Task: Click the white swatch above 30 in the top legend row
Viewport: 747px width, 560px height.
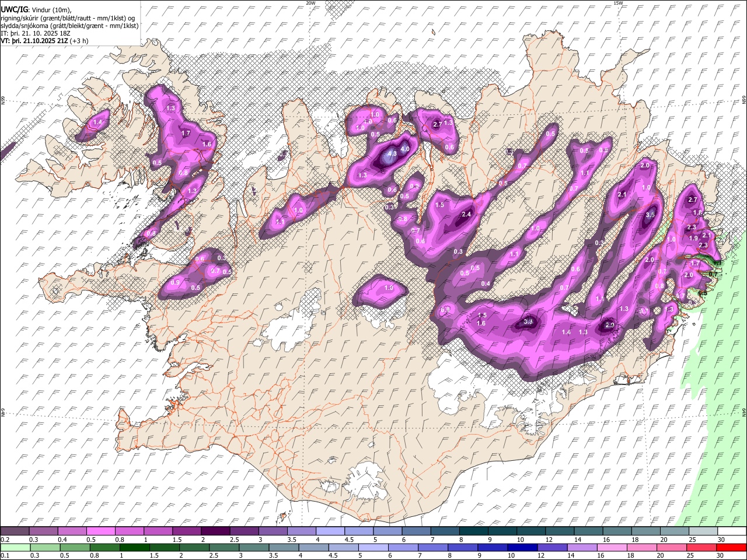Action: coord(732,531)
